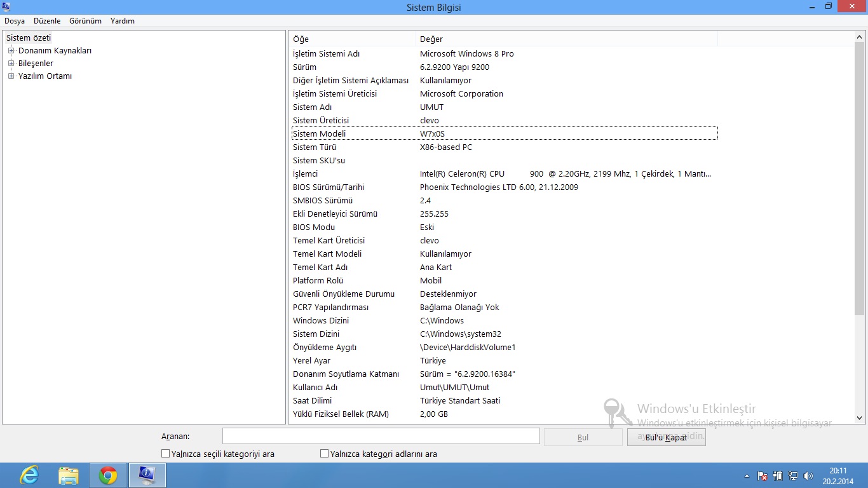Select the Temel Kart Adı row
The height and width of the screenshot is (488, 868).
[505, 268]
